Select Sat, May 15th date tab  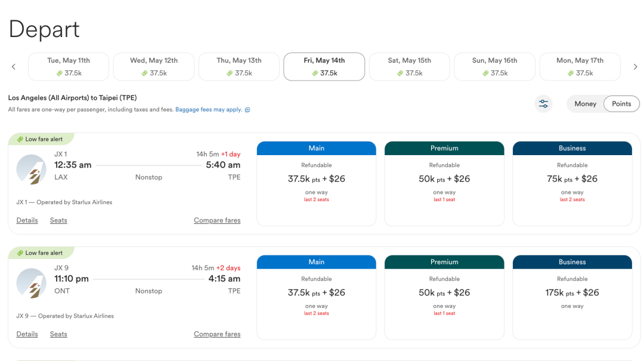coord(410,67)
